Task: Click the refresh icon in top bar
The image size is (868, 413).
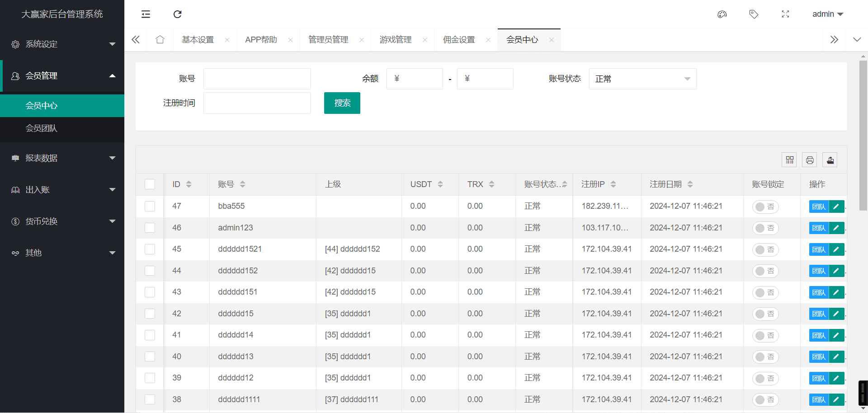Action: (177, 14)
